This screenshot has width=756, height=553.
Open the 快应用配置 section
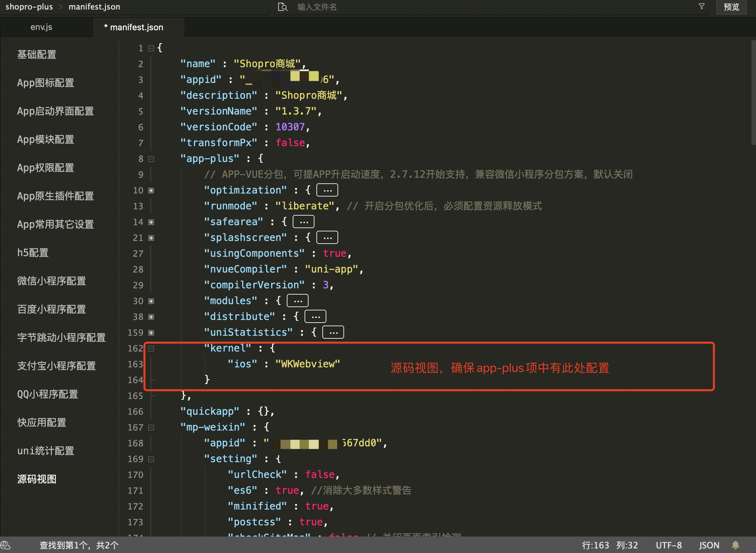pos(42,422)
